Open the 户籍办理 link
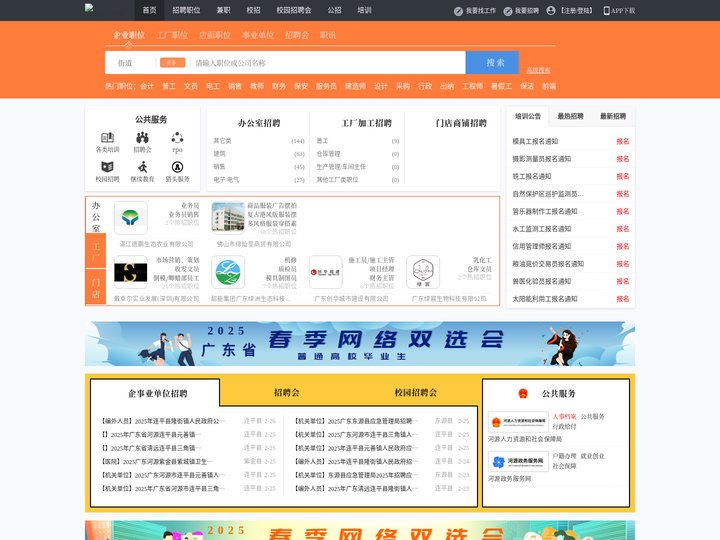Image resolution: width=720 pixels, height=540 pixels. click(564, 456)
